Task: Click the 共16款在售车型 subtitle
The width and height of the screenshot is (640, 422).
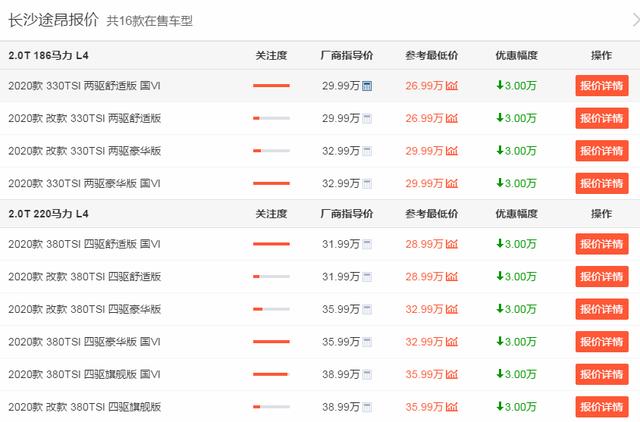Action: coord(149,21)
